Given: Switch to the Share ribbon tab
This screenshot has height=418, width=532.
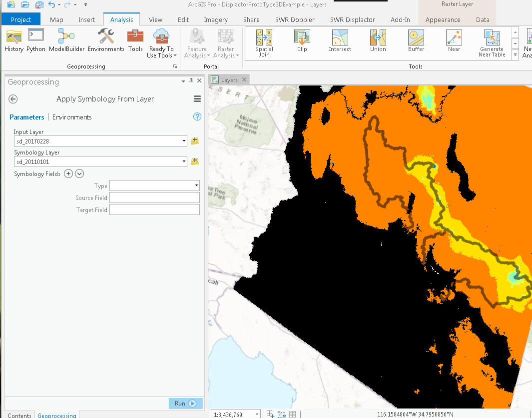Looking at the screenshot, I should coord(251,19).
